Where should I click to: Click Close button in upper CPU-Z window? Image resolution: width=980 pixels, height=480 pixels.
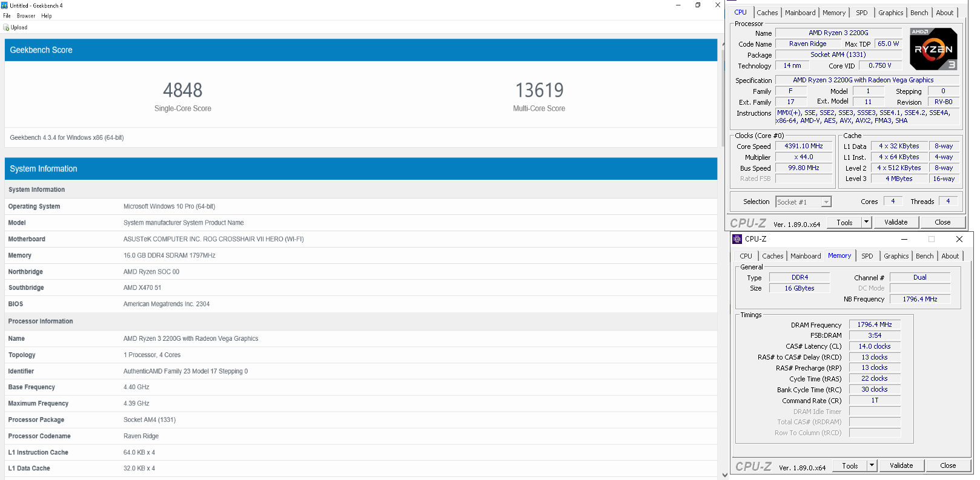pyautogui.click(x=942, y=222)
